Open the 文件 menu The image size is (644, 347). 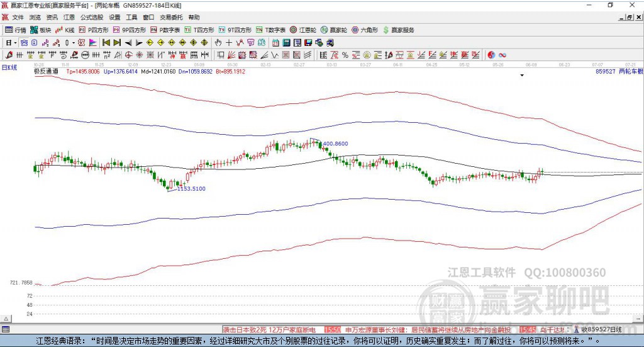(18, 17)
